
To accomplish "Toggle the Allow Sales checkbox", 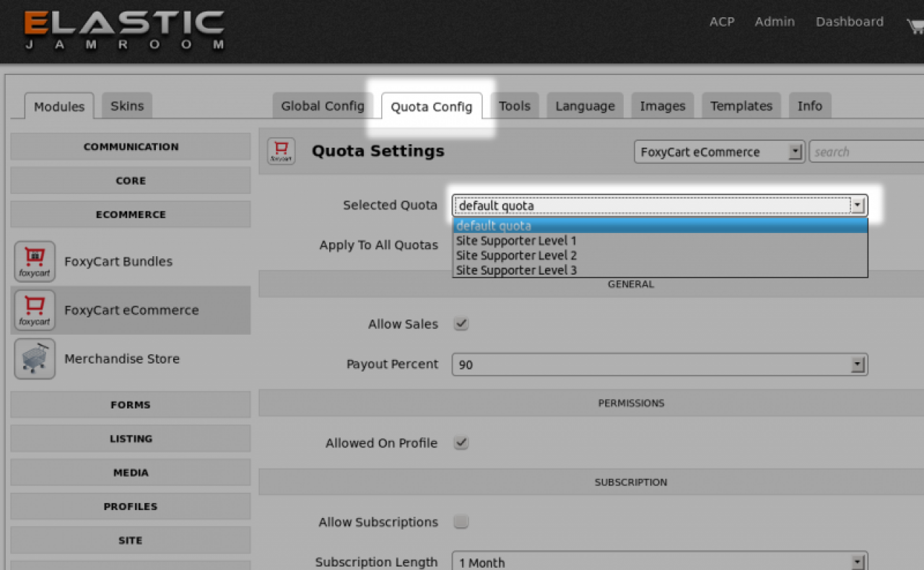I will point(461,324).
